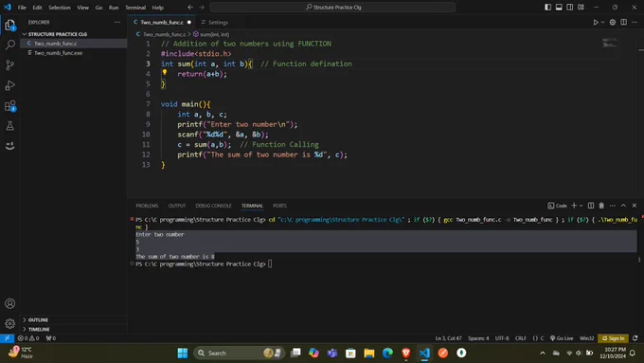
Task: Open the Testing flask icon view
Action: coord(9,126)
